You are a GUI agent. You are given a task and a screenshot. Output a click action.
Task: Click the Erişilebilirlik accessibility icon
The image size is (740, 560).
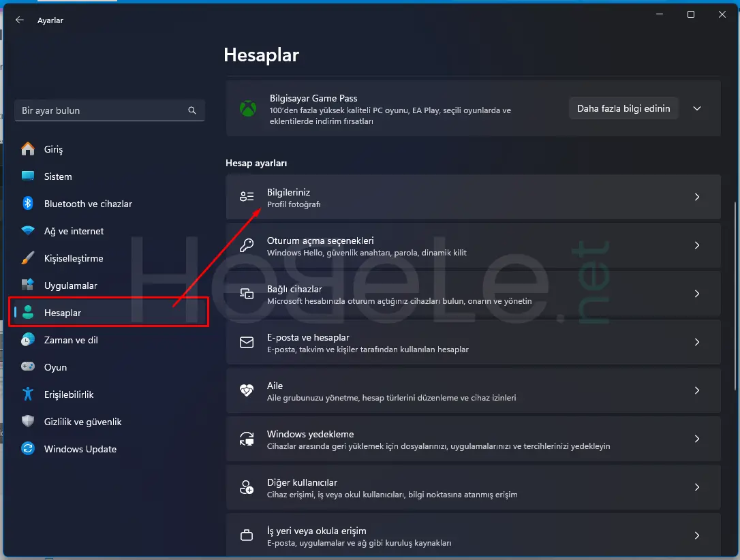(28, 394)
